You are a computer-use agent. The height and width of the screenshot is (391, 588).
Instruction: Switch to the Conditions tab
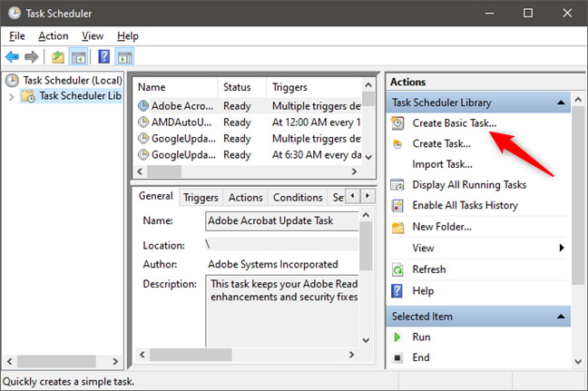(298, 198)
